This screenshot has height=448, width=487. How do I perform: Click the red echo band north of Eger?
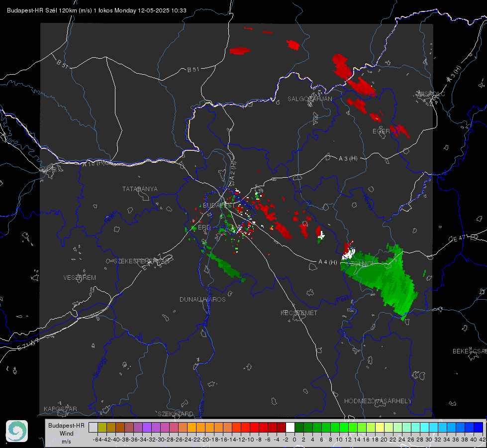[x=354, y=76]
